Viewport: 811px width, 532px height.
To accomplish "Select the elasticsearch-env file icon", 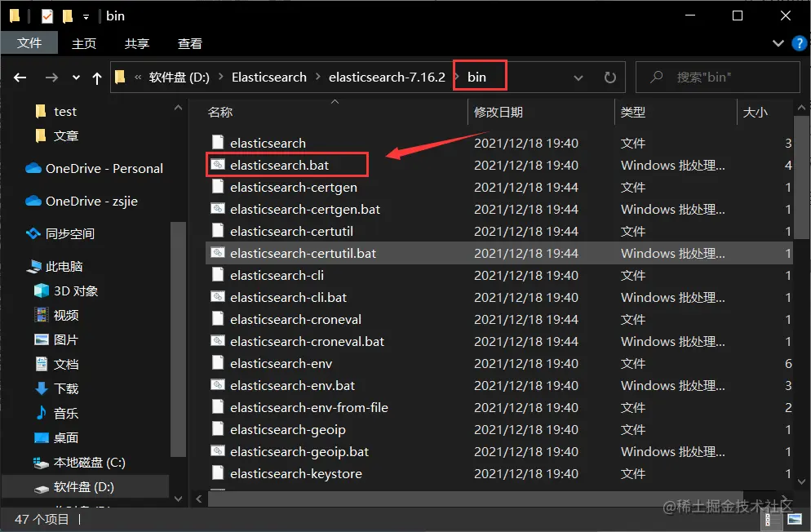I will click(x=218, y=363).
